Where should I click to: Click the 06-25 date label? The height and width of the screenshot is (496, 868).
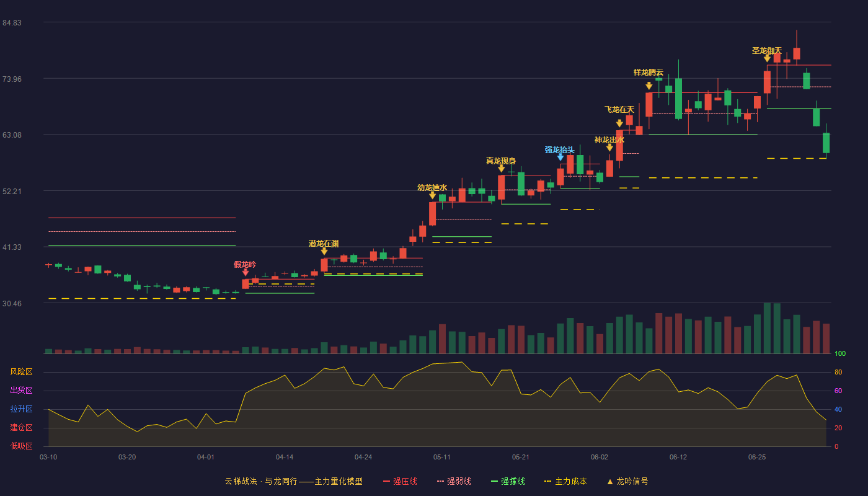coord(757,457)
